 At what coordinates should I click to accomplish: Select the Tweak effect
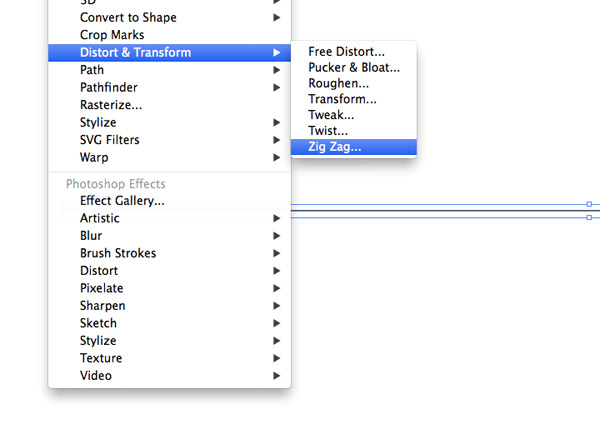331,115
